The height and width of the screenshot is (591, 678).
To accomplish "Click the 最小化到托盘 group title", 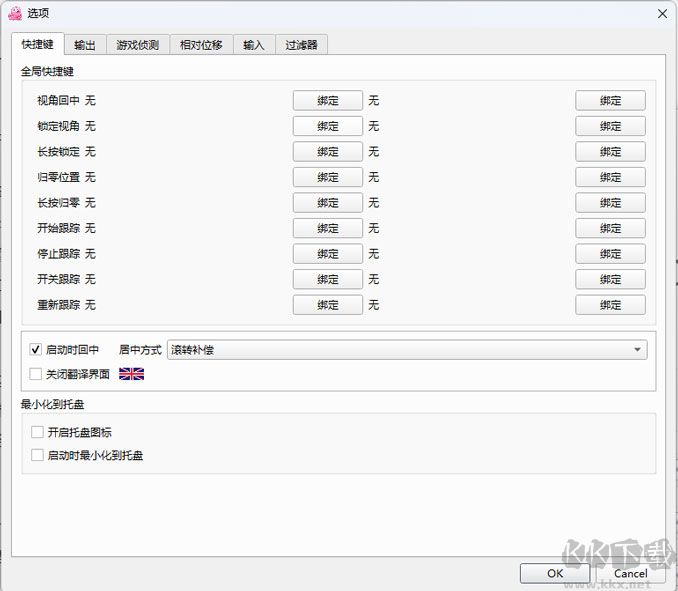I will tap(52, 404).
